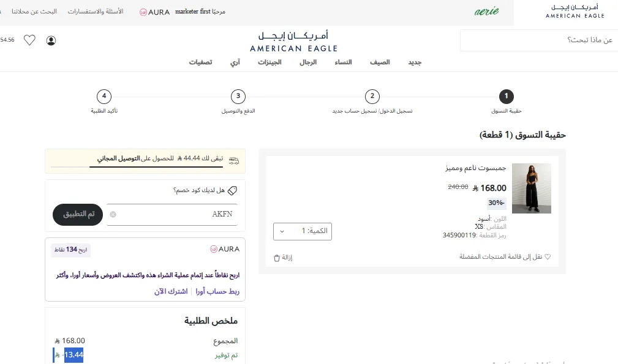Click the strikethrough price 240.00
Image resolution: width=618 pixels, height=364 pixels.
(x=458, y=187)
